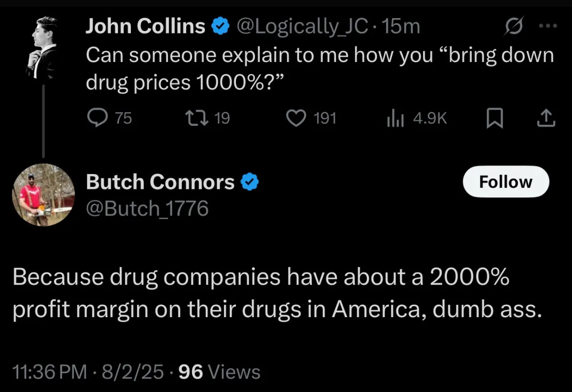Click John Collins' verified blue badge
The height and width of the screenshot is (392, 572).
220,26
